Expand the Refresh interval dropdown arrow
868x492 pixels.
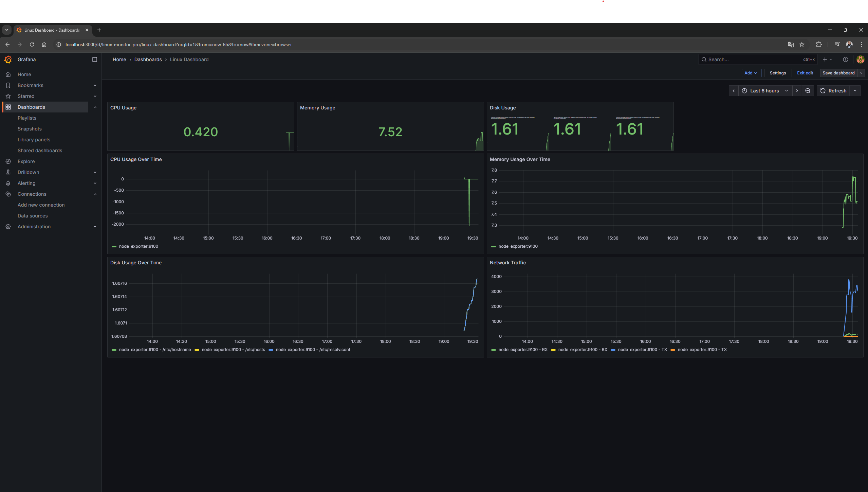click(855, 91)
